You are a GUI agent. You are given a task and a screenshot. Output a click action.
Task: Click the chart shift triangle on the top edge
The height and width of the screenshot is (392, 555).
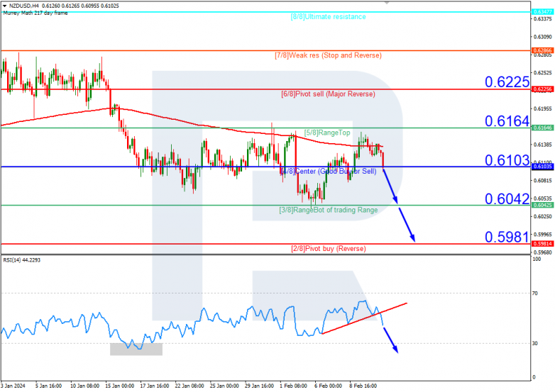tap(387, 2)
